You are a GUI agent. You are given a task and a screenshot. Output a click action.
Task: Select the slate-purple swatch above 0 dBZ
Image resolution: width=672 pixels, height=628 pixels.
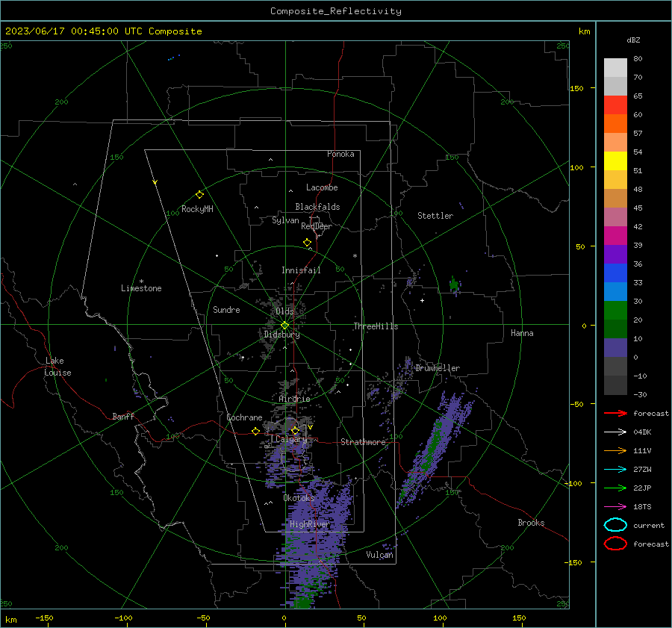click(x=615, y=347)
